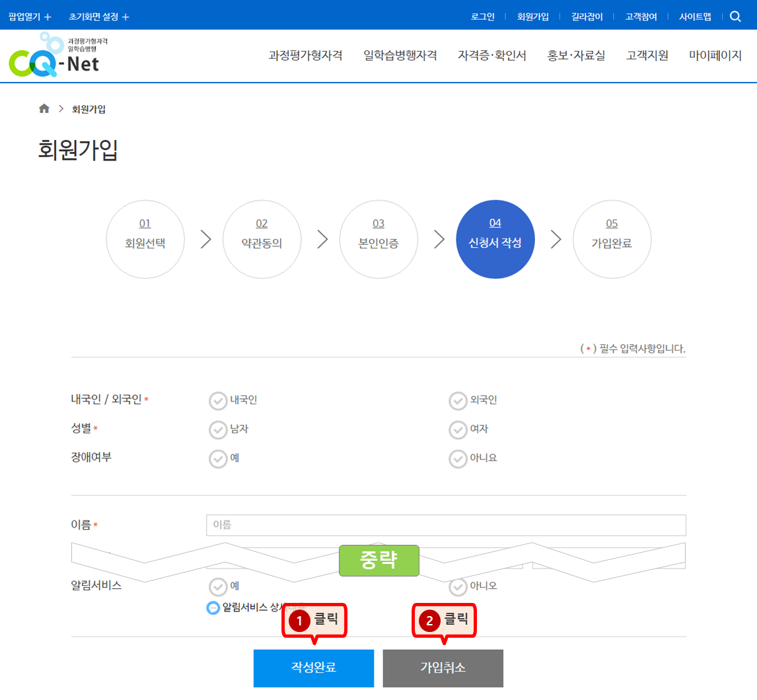This screenshot has height=700, width=757.
Task: Open the 길라잡이 link
Action: click(x=587, y=17)
